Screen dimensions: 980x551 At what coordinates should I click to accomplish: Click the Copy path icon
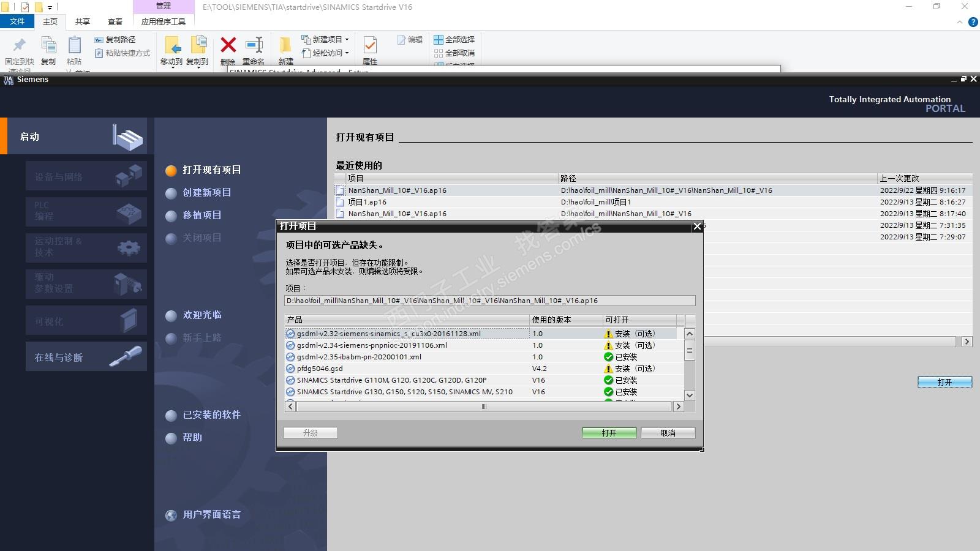tap(99, 39)
